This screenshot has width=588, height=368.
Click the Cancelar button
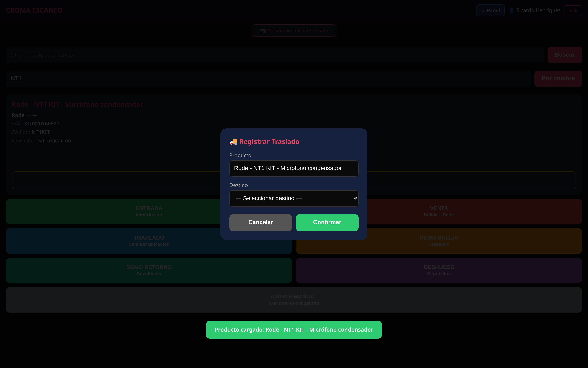pos(261,222)
